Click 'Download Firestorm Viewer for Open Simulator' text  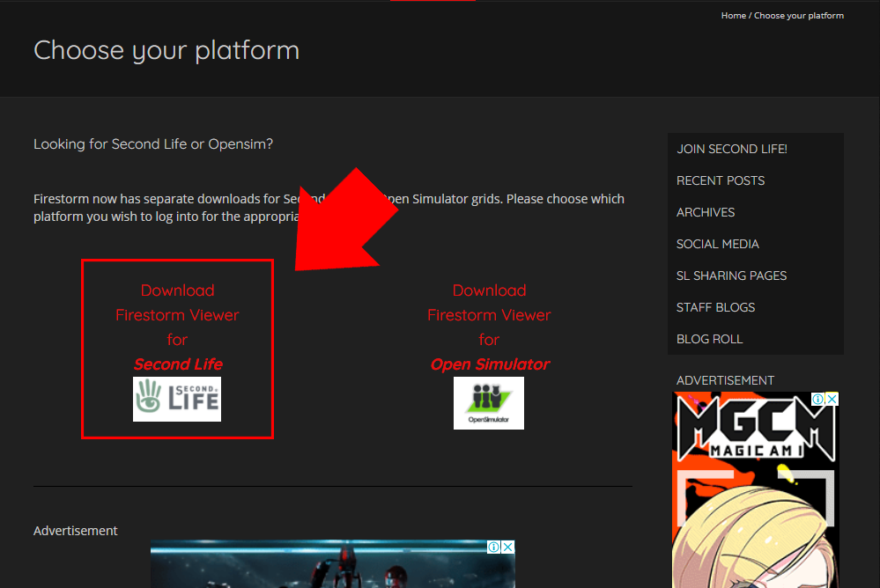(489, 327)
